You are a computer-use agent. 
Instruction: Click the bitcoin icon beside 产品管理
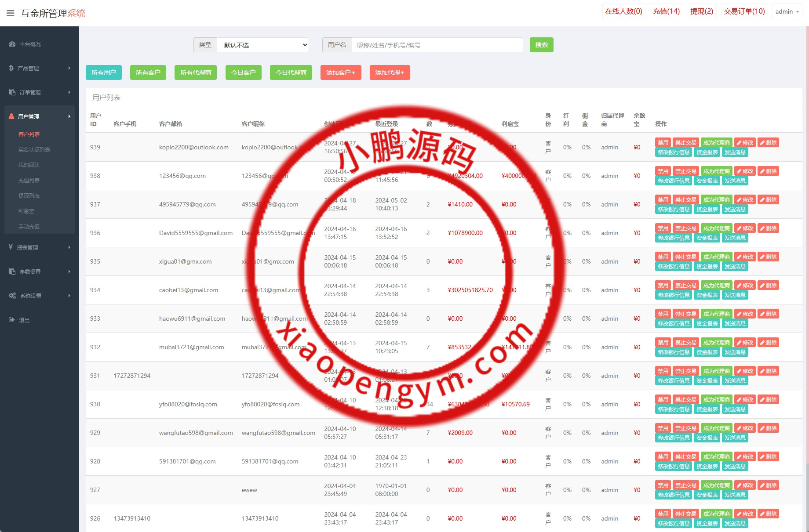(x=11, y=69)
